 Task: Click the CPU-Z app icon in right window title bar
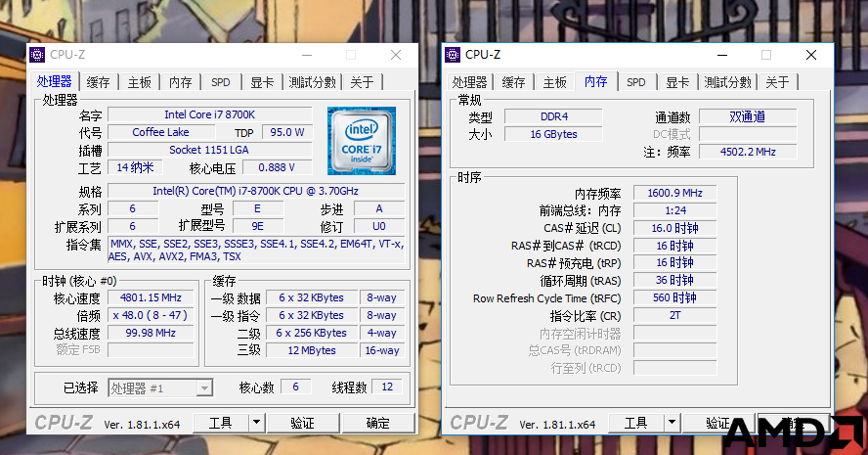(x=453, y=55)
